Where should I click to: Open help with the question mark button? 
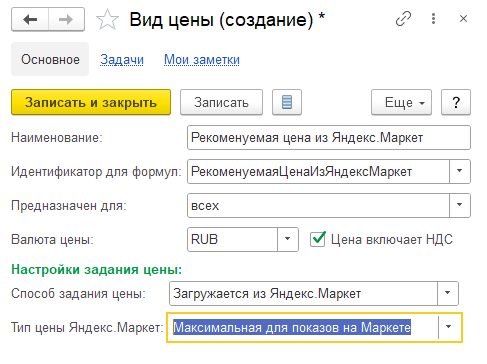456,102
